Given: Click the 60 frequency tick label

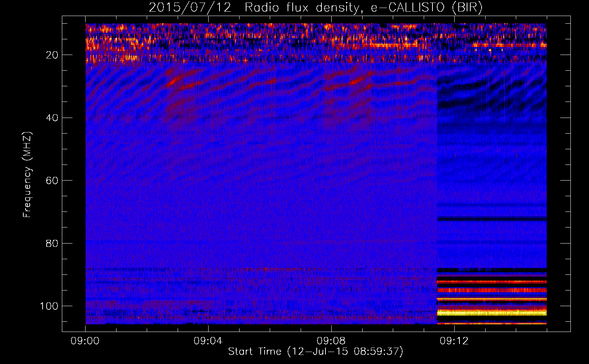Looking at the screenshot, I should pyautogui.click(x=52, y=181).
